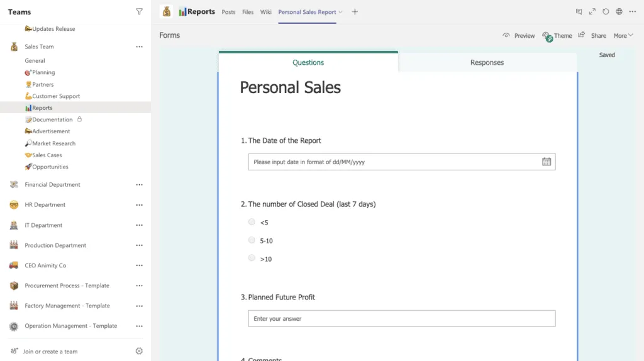
Task: Click the CEO Animity Co team avatar
Action: coord(14,265)
